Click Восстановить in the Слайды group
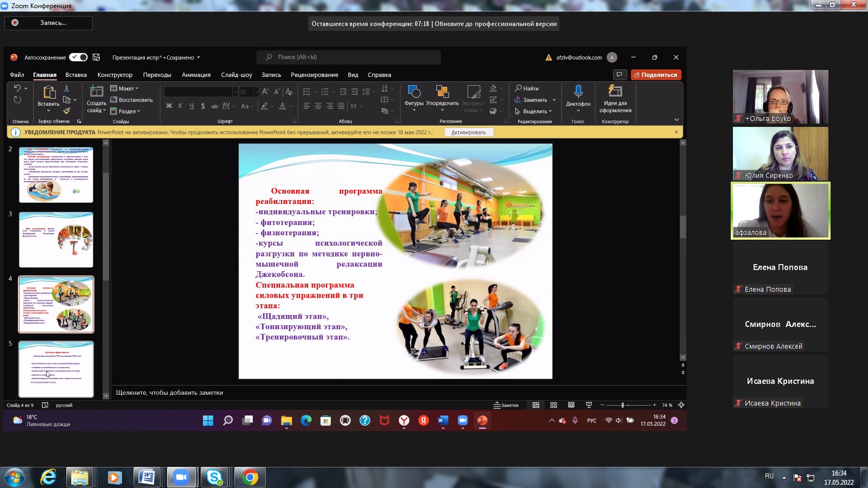Viewport: 868px width, 488px height. pos(132,100)
